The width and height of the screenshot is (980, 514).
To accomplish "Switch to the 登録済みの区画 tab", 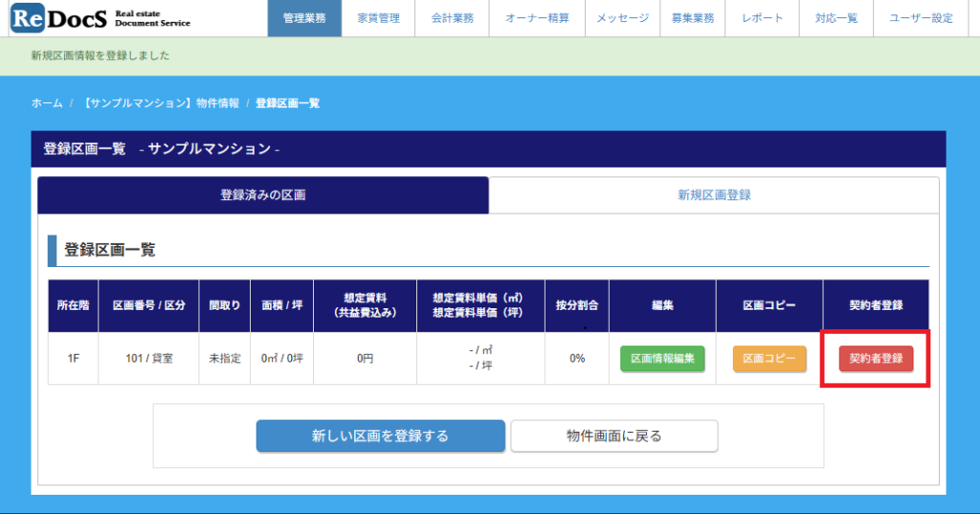I will [x=263, y=195].
